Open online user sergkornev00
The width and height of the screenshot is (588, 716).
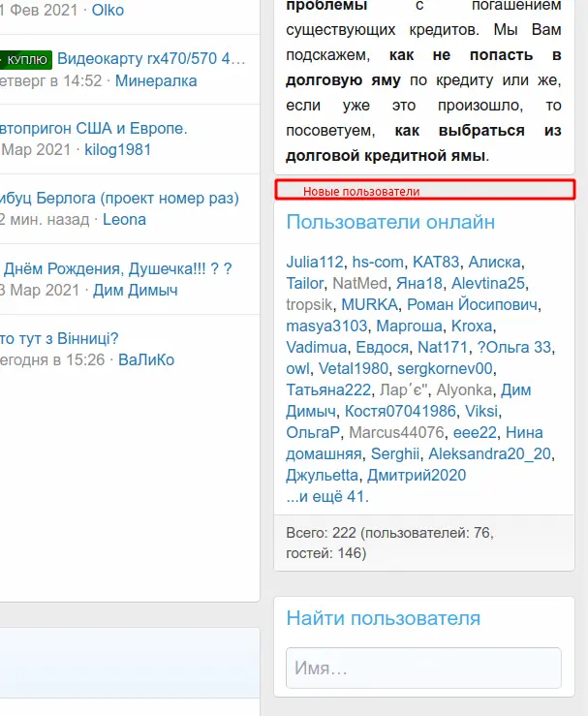445,368
